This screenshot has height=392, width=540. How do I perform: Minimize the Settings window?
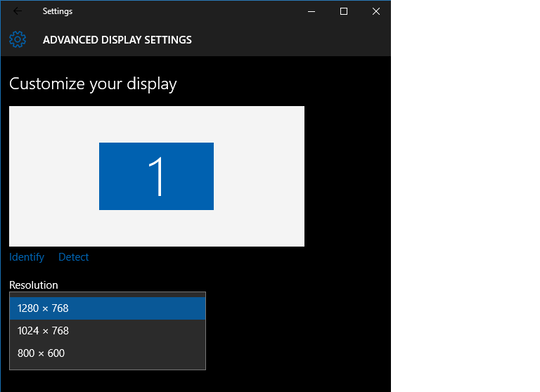[311, 11]
